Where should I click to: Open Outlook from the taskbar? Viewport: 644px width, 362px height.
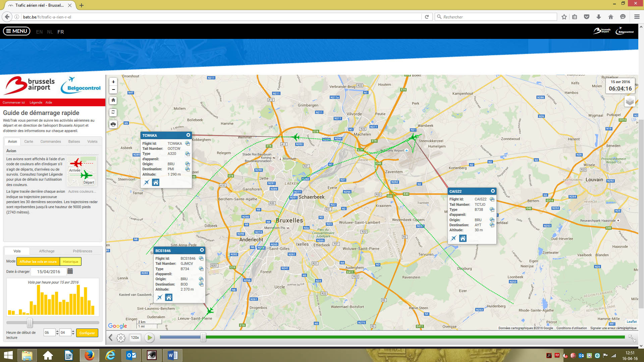pos(131,355)
